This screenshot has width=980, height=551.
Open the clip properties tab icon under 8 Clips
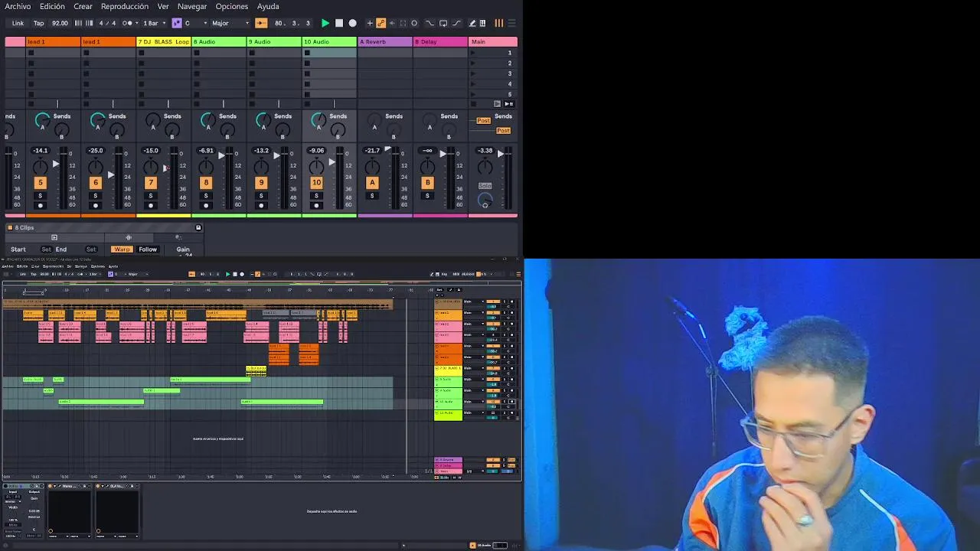(54, 237)
